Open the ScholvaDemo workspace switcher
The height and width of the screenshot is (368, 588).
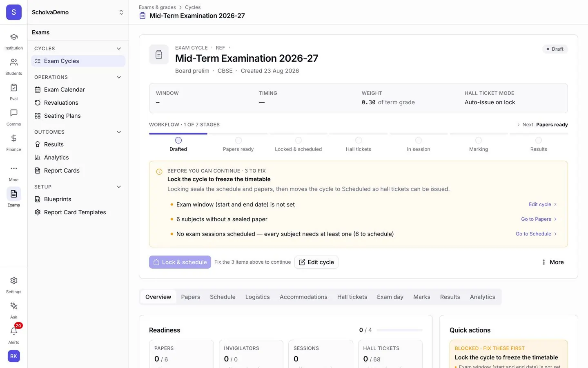[x=78, y=12]
